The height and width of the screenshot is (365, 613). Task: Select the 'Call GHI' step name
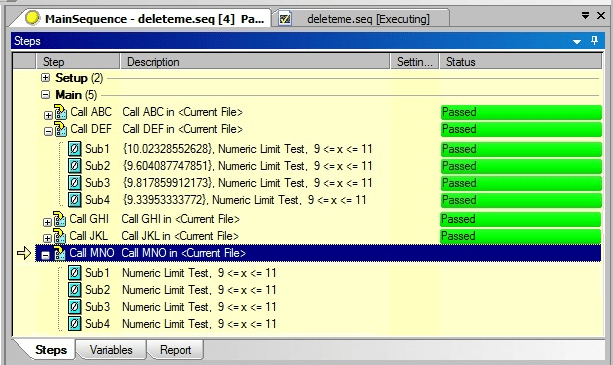pyautogui.click(x=89, y=219)
